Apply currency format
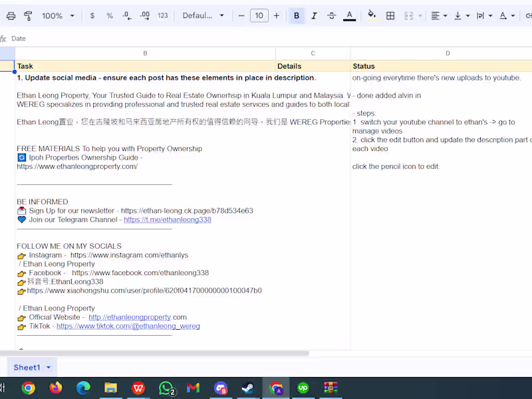 pyautogui.click(x=92, y=15)
